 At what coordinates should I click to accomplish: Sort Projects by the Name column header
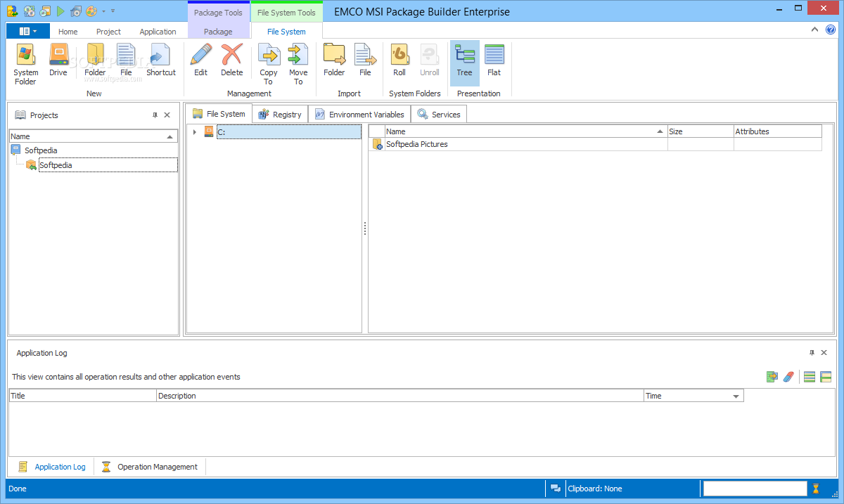point(94,136)
